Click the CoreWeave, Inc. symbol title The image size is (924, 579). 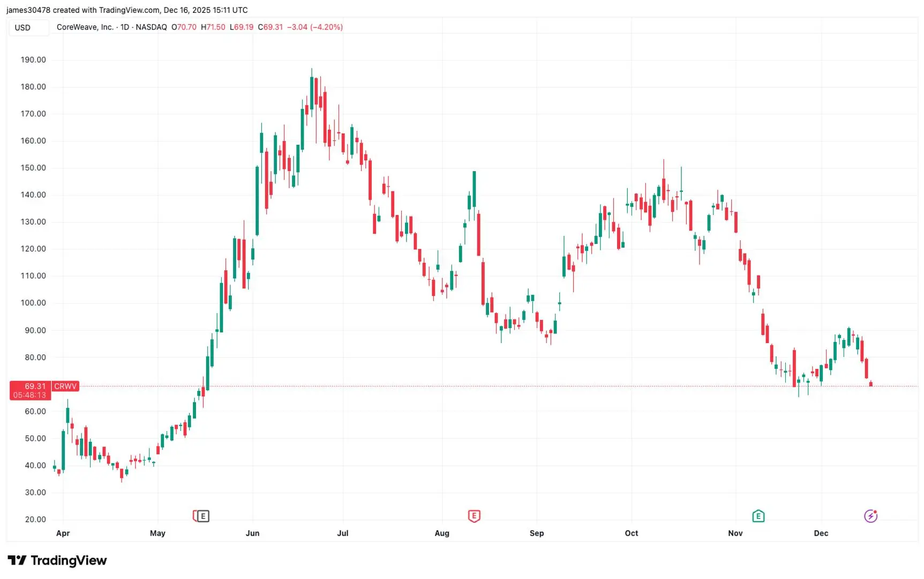pos(85,27)
